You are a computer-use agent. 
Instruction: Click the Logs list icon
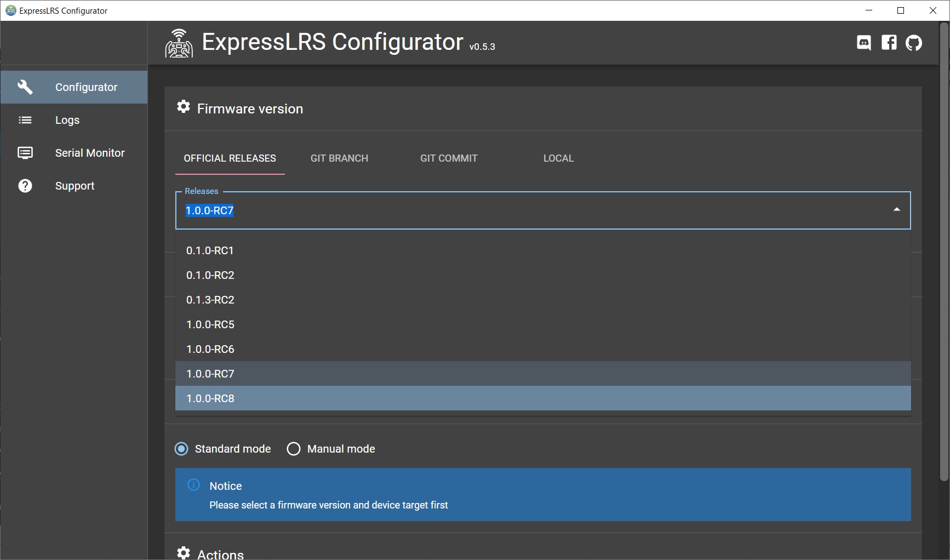click(25, 120)
